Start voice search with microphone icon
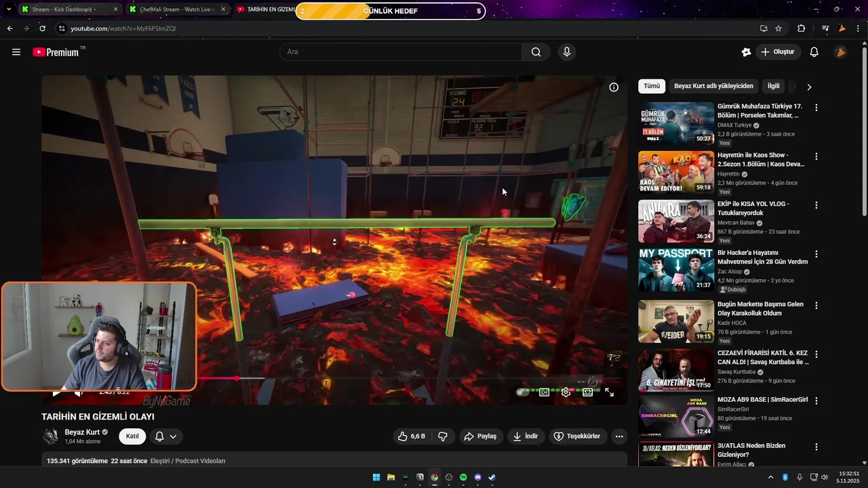This screenshot has height=488, width=868. [567, 52]
